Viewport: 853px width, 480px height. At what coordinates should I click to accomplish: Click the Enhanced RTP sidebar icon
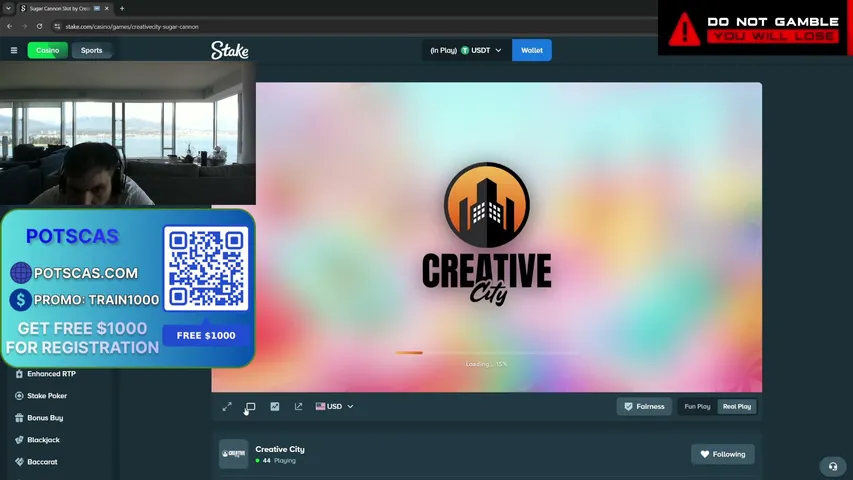coord(19,374)
